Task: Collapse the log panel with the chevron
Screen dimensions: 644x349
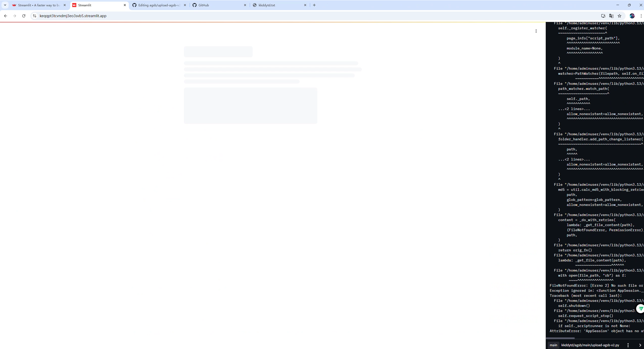Action: [x=640, y=345]
